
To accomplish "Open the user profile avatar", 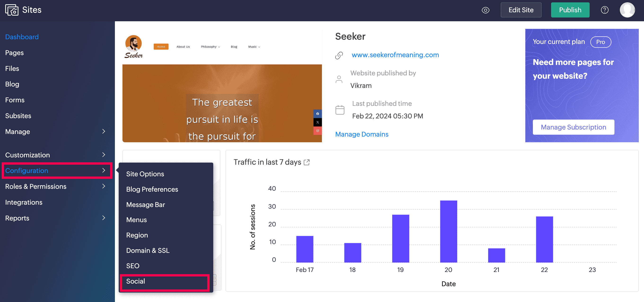I will click(x=627, y=10).
